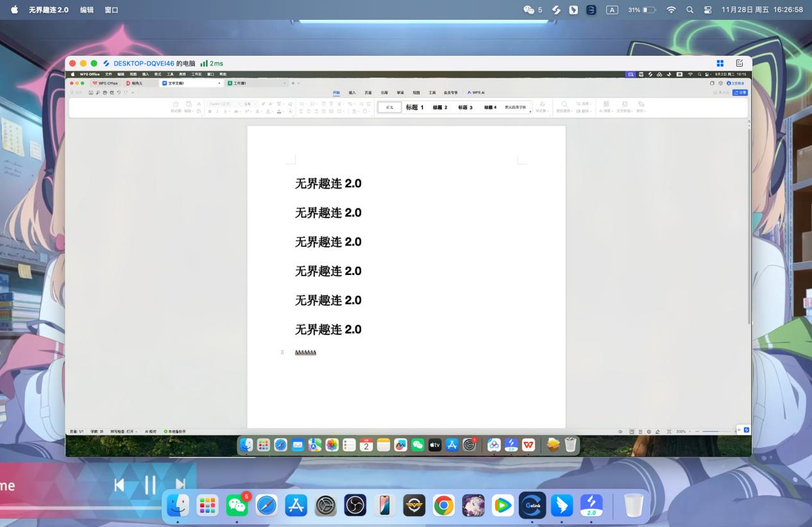
Task: Open Photos in the remote desktop dock
Action: pyautogui.click(x=332, y=445)
